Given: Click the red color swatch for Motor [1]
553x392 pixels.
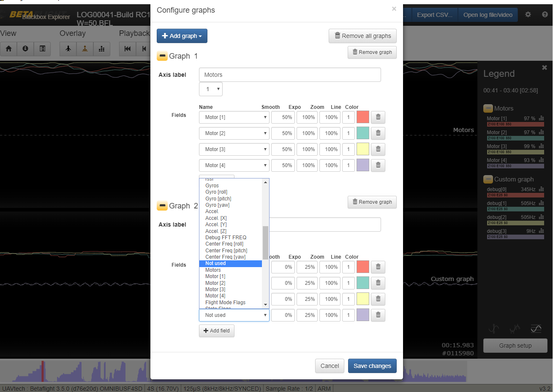Looking at the screenshot, I should [x=362, y=117].
